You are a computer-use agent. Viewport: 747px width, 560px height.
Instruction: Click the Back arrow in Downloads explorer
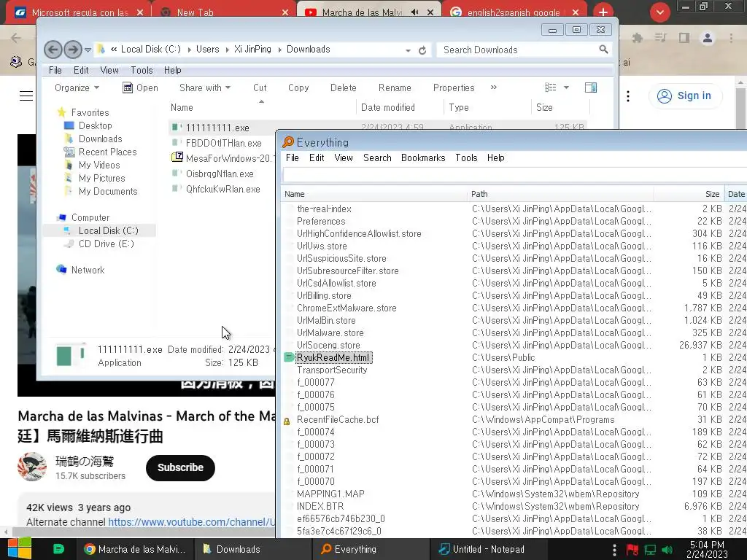pos(53,50)
